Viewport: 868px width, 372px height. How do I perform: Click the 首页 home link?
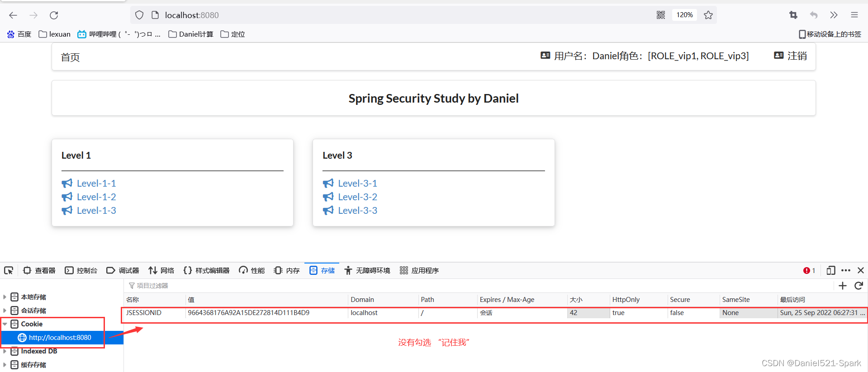[70, 57]
